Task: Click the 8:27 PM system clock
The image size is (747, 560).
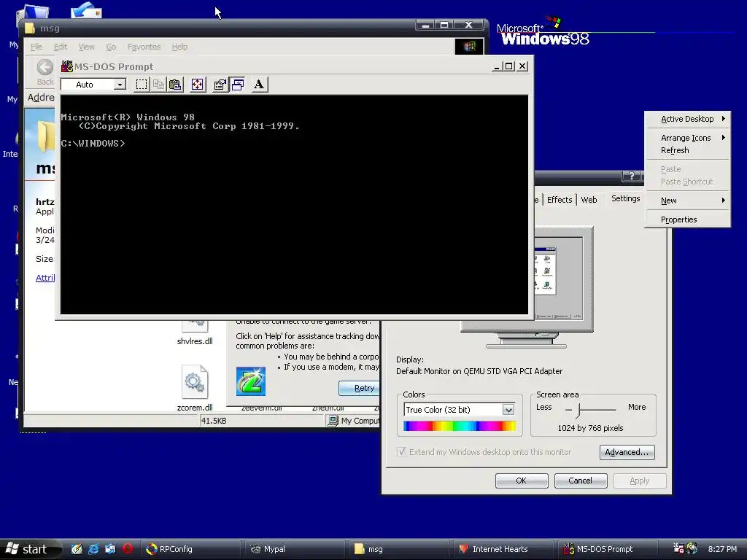Action: coord(722,549)
